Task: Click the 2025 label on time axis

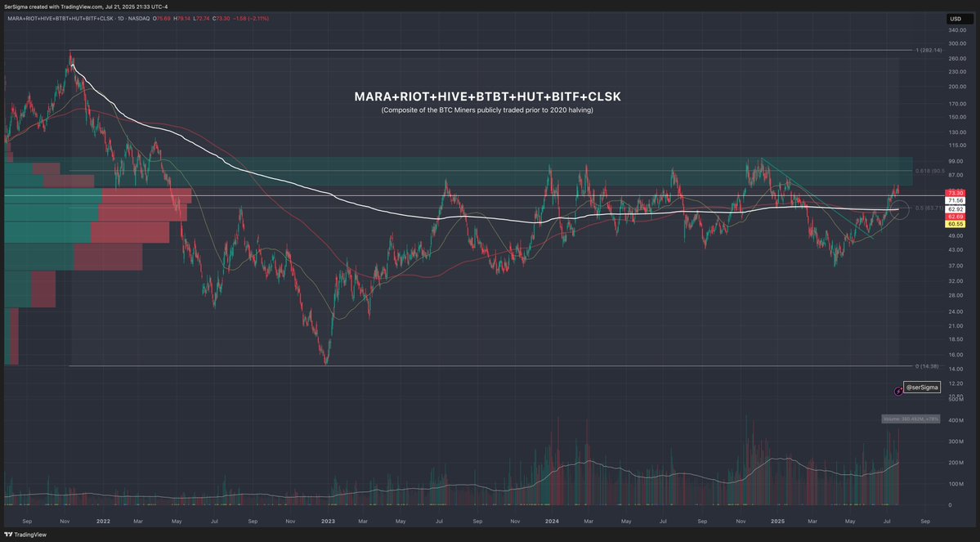Action: tap(777, 521)
